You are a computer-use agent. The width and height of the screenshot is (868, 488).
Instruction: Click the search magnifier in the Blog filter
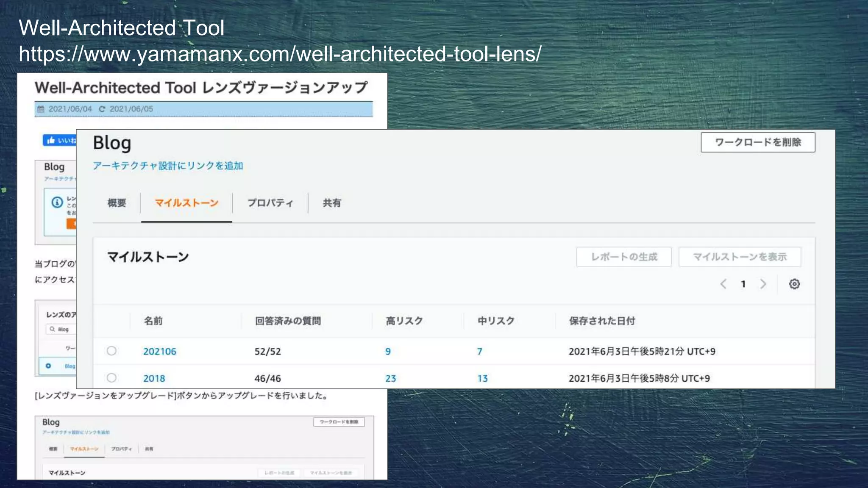[x=52, y=329]
